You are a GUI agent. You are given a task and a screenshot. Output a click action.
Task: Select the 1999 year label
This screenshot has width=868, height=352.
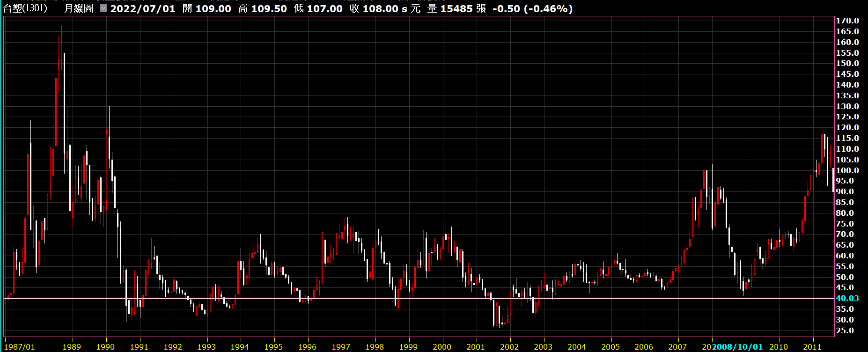pyautogui.click(x=408, y=347)
